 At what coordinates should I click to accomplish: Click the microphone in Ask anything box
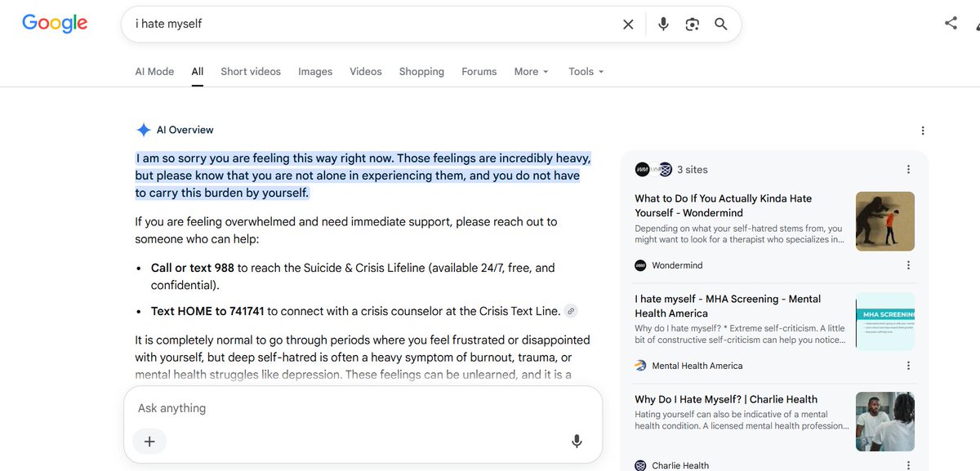[577, 442]
